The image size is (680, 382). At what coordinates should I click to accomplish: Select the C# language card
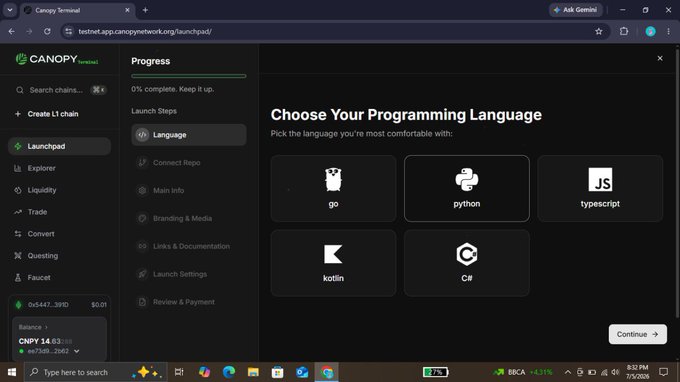pos(467,263)
